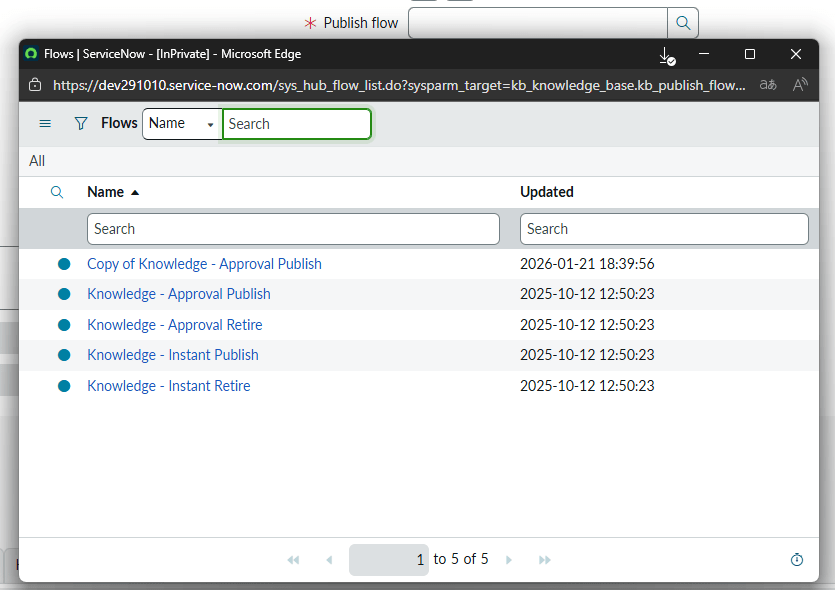Select the Knowledge - Instant Publish record dot

click(64, 355)
